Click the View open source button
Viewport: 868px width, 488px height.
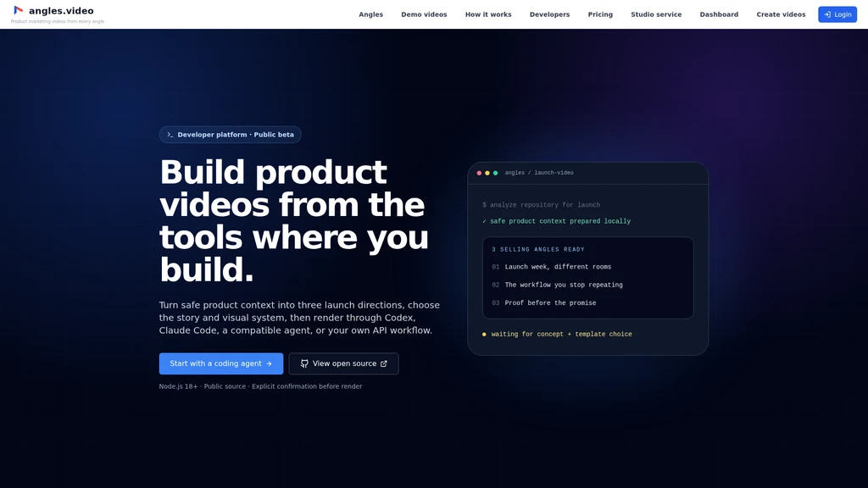coord(343,363)
